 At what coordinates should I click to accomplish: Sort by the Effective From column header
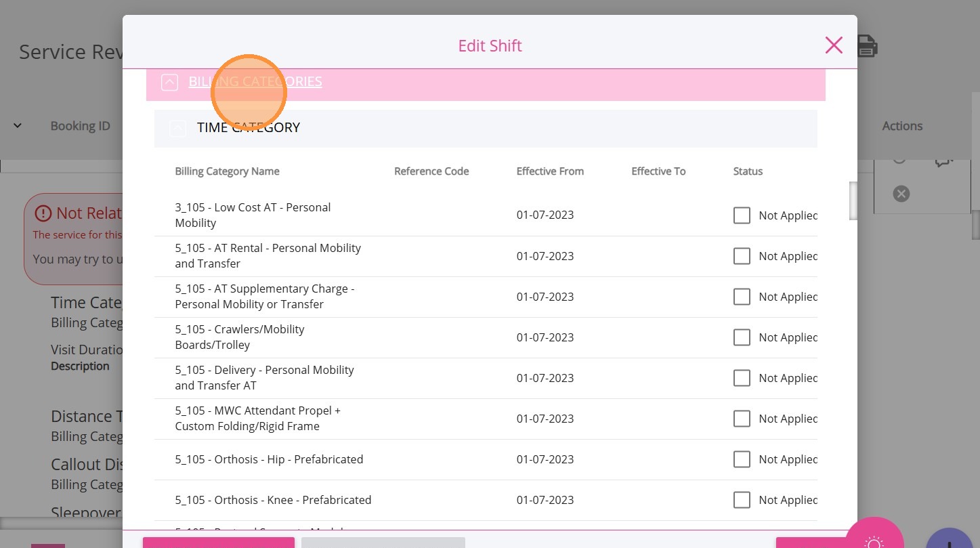[550, 171]
